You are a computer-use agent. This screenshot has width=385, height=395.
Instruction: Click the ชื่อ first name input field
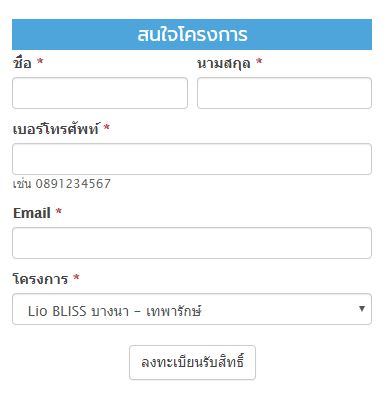[x=100, y=93]
